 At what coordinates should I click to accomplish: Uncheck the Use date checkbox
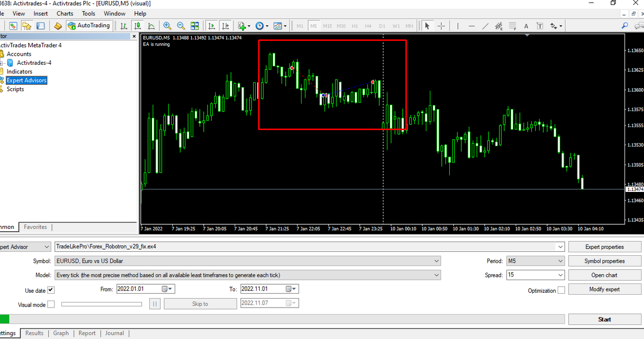point(51,290)
